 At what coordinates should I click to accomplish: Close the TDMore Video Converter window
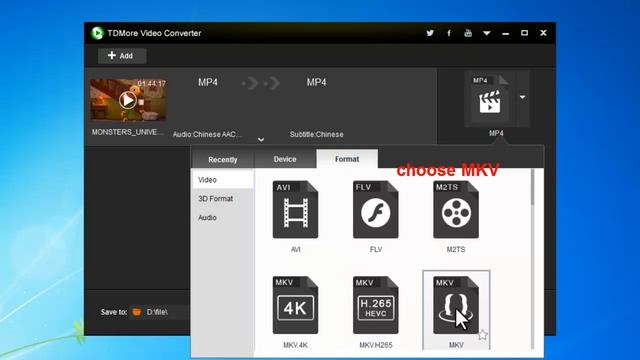543,33
